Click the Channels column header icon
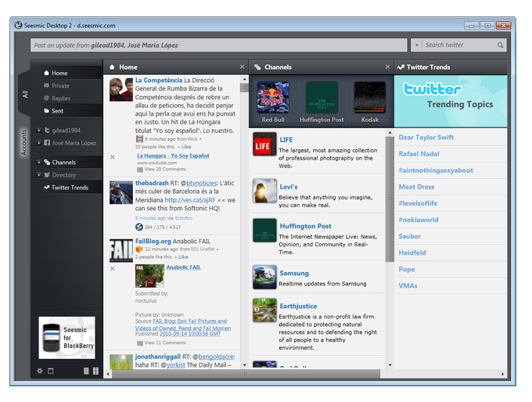 point(257,66)
